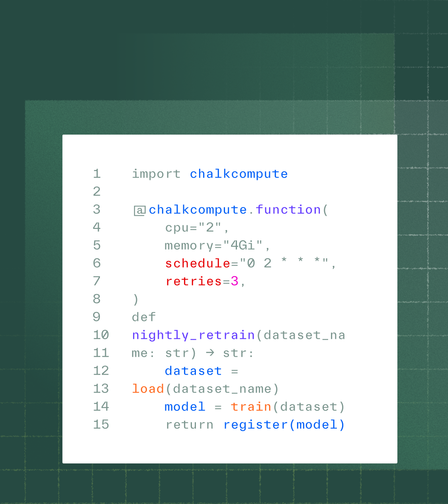Click "register(model)" on line 15
The width and height of the screenshot is (448, 504).
(x=284, y=425)
